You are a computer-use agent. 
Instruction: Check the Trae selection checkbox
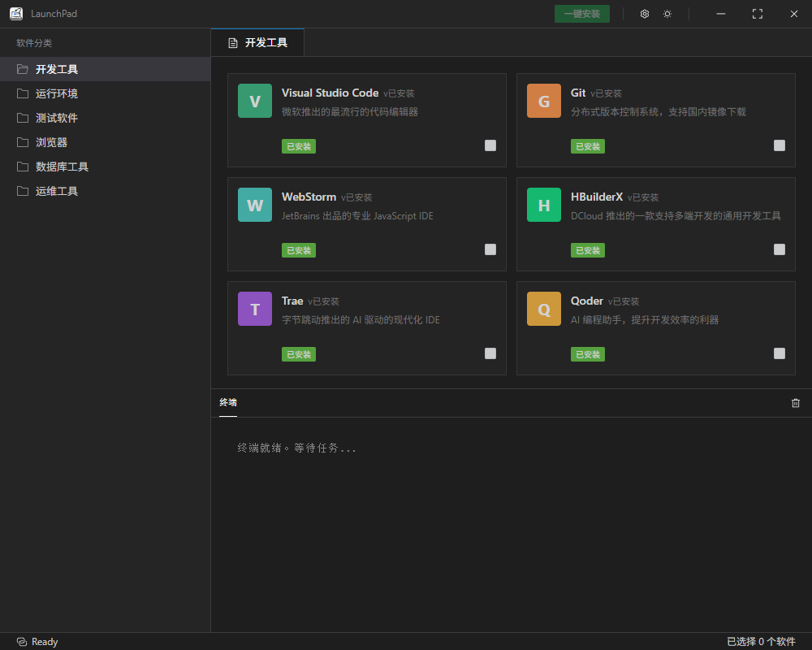[490, 353]
